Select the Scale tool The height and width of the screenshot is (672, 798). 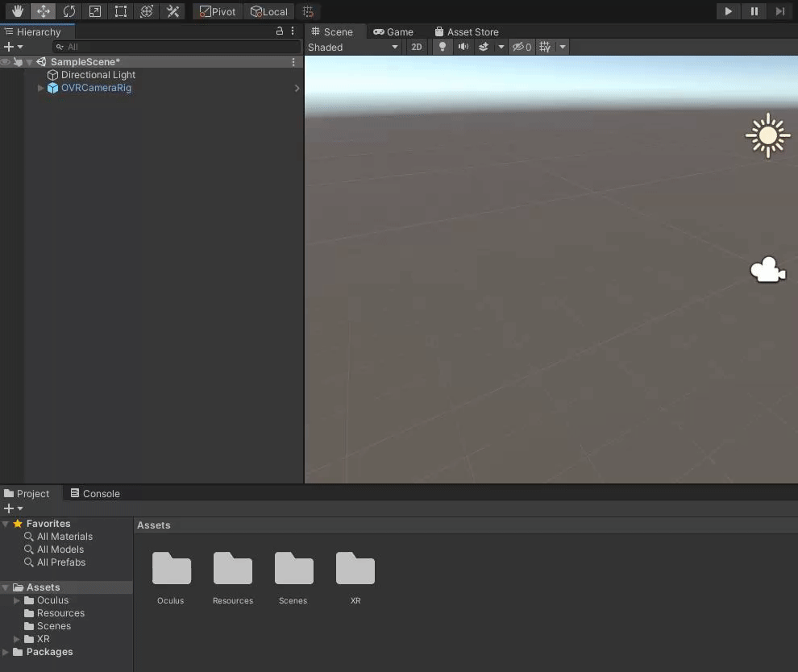(95, 11)
